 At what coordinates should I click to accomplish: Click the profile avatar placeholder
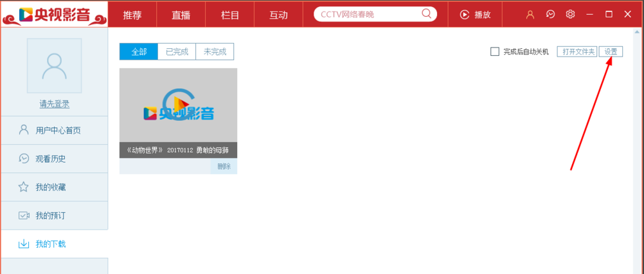[54, 66]
